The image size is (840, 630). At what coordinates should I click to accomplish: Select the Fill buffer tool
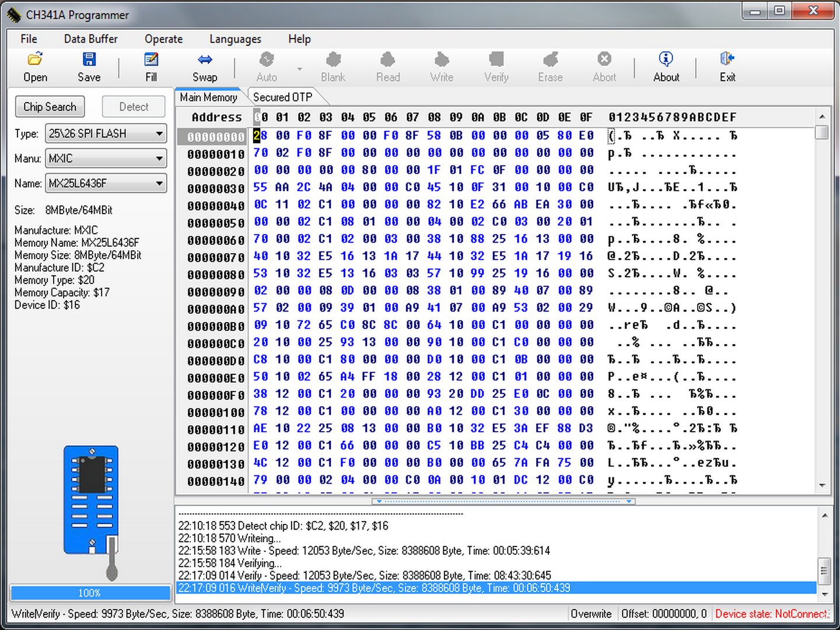(151, 60)
